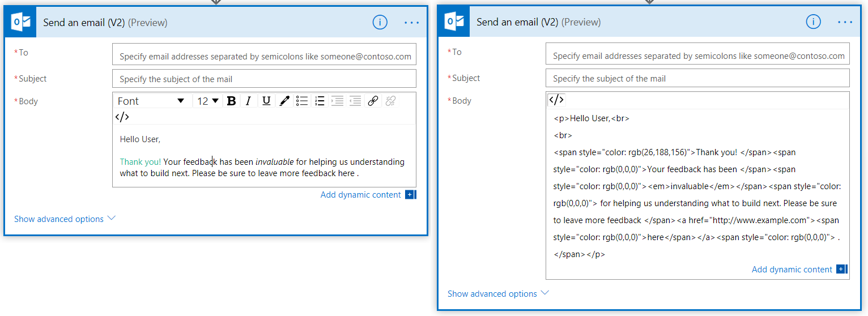Click the green 'Thank you!' text in Body

click(141, 162)
